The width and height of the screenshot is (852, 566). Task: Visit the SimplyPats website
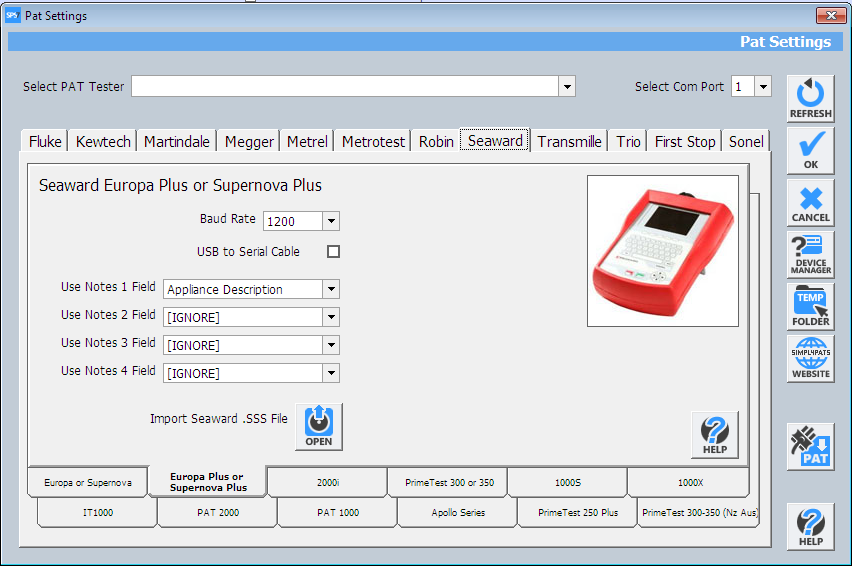[x=810, y=358]
